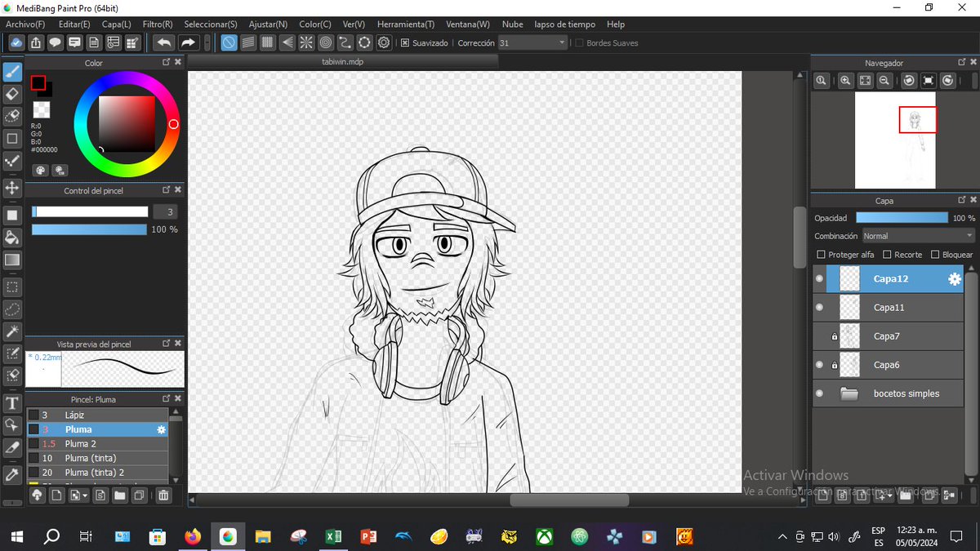This screenshot has height=551, width=980.
Task: Select the Pluma (tinta) brush with size 10
Action: pyautogui.click(x=97, y=459)
